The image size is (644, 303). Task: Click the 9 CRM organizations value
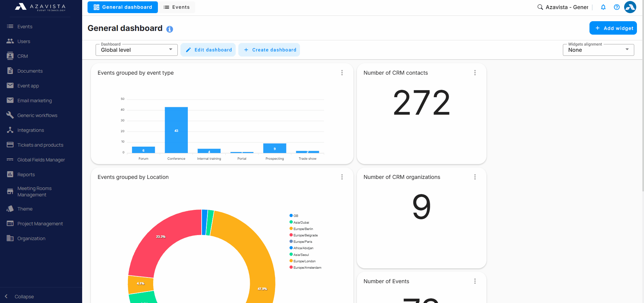click(x=421, y=207)
